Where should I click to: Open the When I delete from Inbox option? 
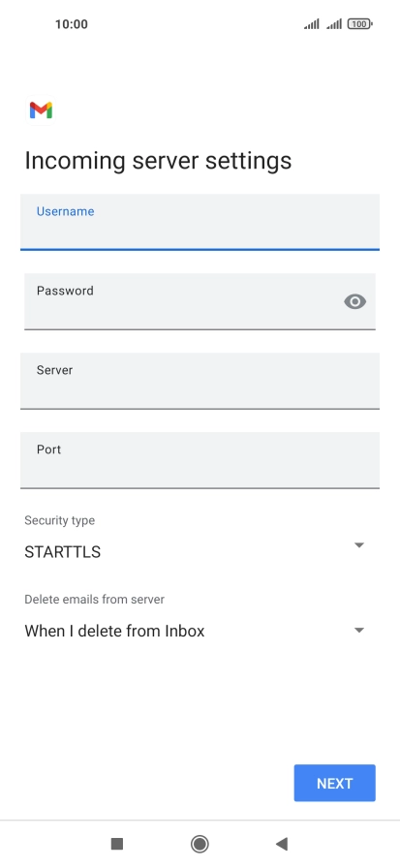click(114, 631)
